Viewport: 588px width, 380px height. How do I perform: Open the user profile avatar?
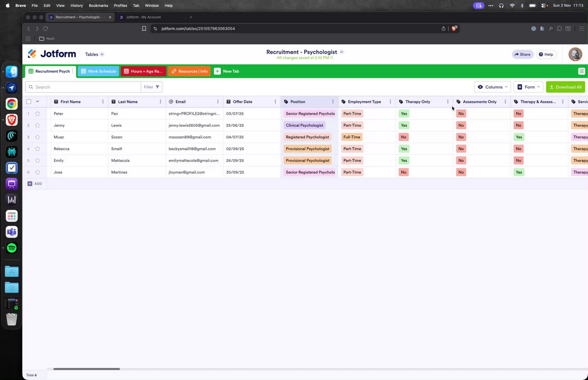[575, 54]
